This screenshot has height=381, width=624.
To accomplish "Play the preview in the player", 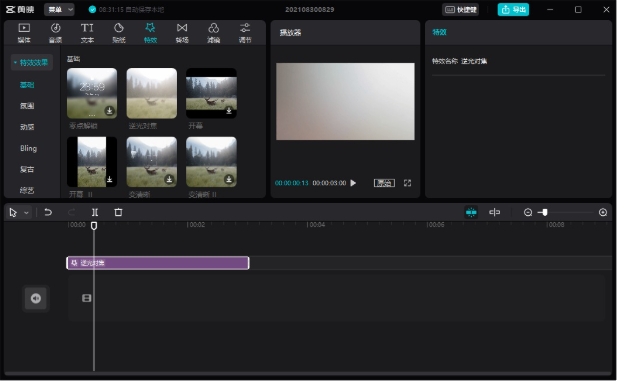I will click(353, 183).
